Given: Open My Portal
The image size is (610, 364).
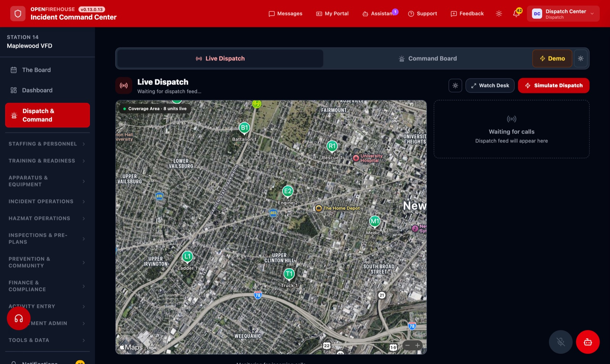Looking at the screenshot, I should (332, 14).
